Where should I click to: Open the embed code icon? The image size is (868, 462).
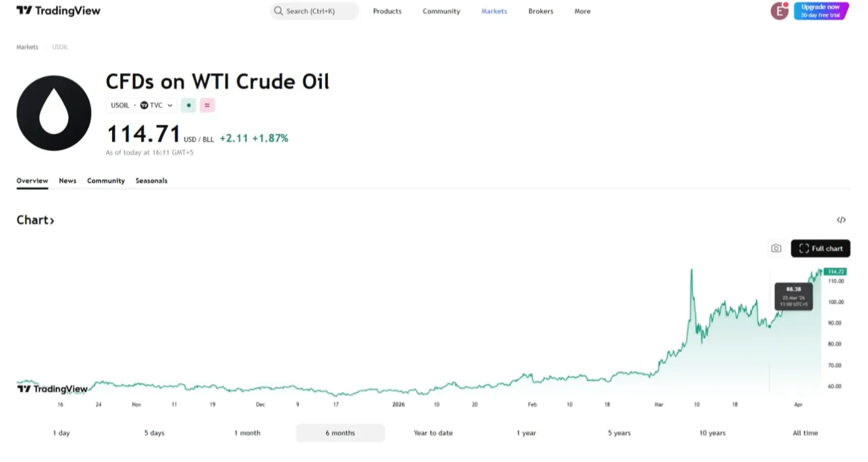click(841, 220)
